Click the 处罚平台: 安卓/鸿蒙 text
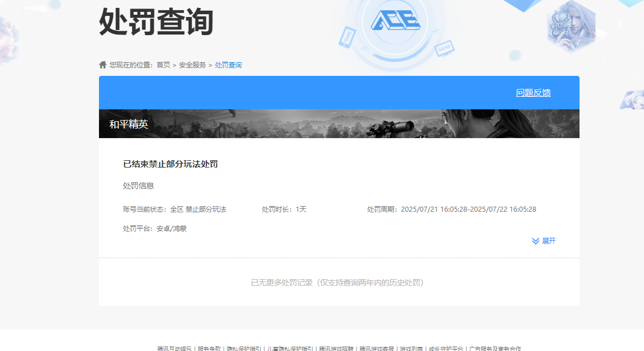This screenshot has height=351, width=644. point(155,229)
